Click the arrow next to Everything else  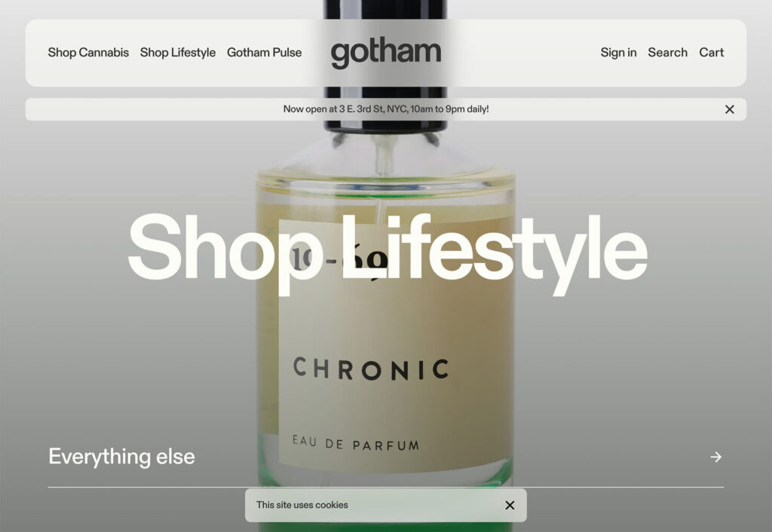(716, 457)
